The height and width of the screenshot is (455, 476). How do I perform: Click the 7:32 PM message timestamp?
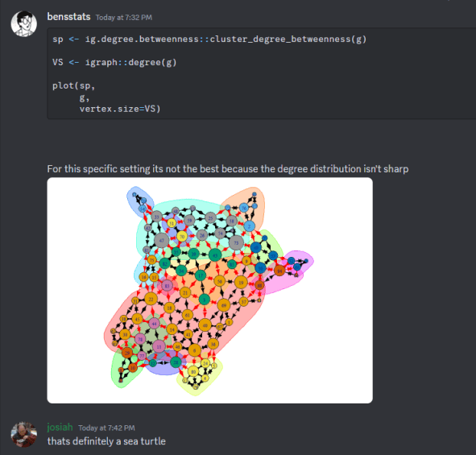point(124,18)
